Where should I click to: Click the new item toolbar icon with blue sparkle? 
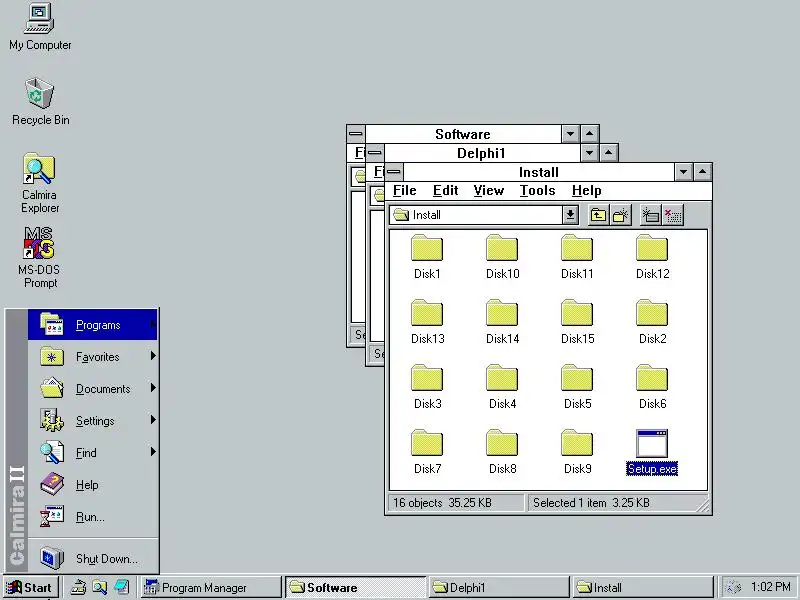pyautogui.click(x=651, y=215)
